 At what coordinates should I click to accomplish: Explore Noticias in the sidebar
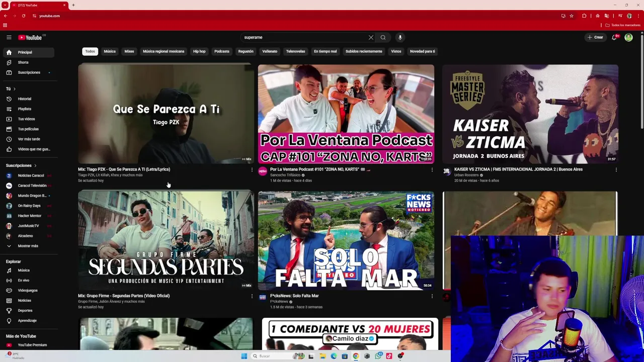click(29, 301)
